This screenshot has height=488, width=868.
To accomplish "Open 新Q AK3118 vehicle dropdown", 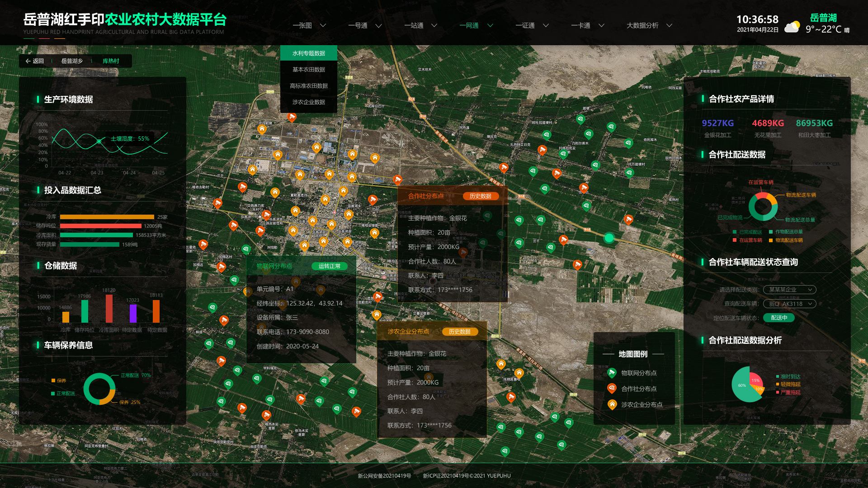I will (x=789, y=304).
